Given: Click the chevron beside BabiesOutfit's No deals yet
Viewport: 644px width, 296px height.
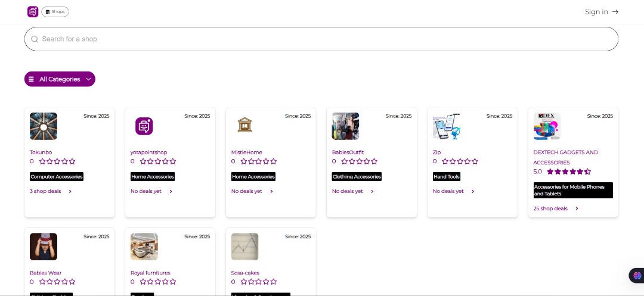Looking at the screenshot, I should (372, 191).
